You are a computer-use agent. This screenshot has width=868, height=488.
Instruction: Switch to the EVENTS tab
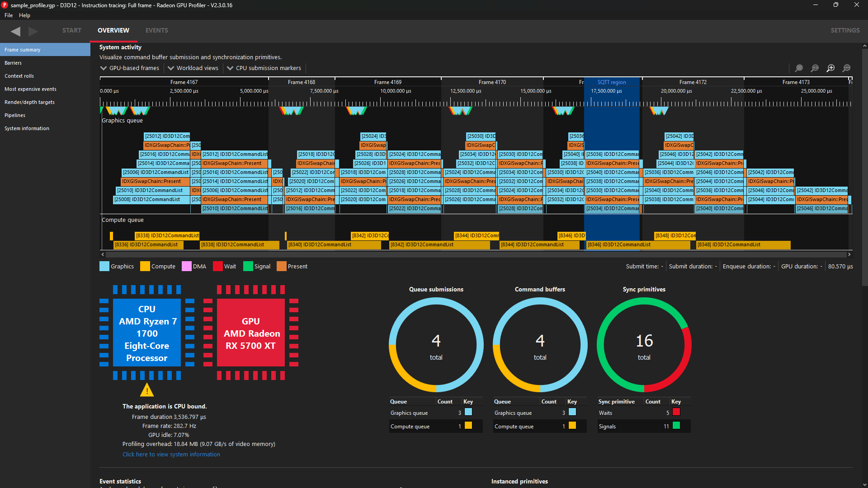click(x=156, y=30)
